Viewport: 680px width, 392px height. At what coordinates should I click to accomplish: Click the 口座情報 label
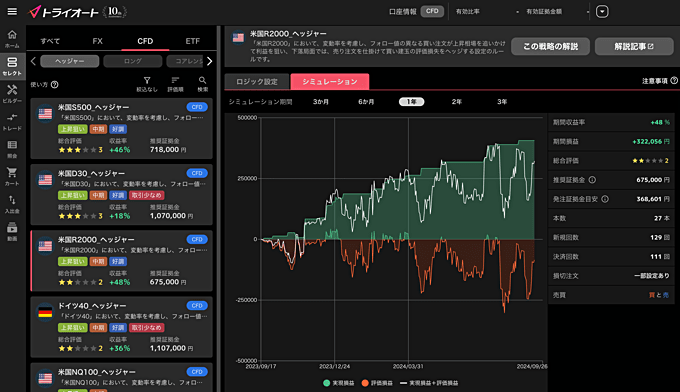[x=402, y=12]
